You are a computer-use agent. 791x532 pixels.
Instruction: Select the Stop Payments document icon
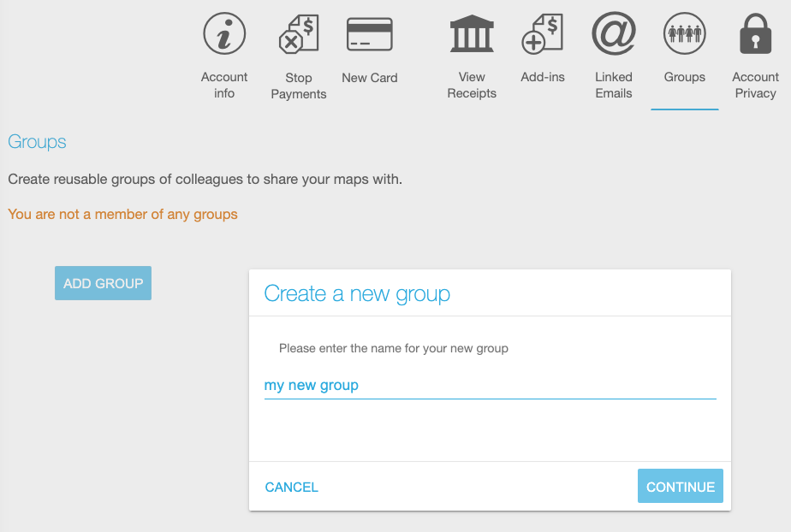click(299, 34)
